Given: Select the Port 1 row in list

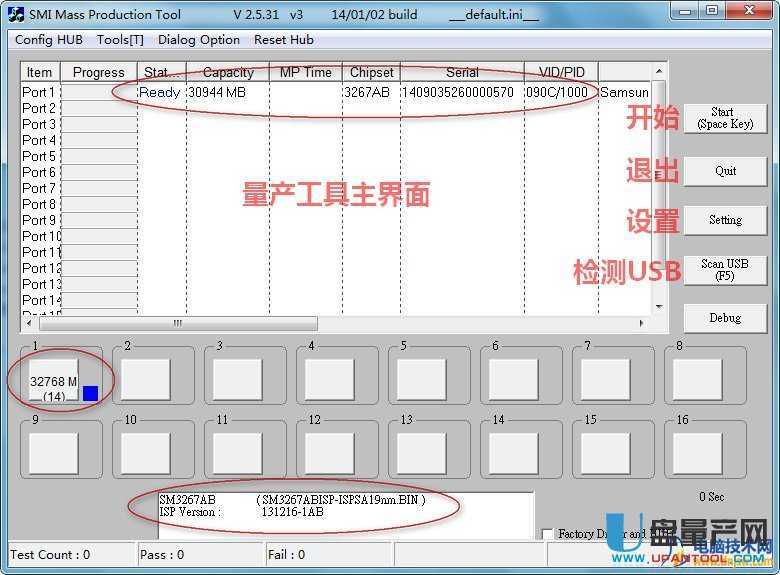Looking at the screenshot, I should (40, 92).
